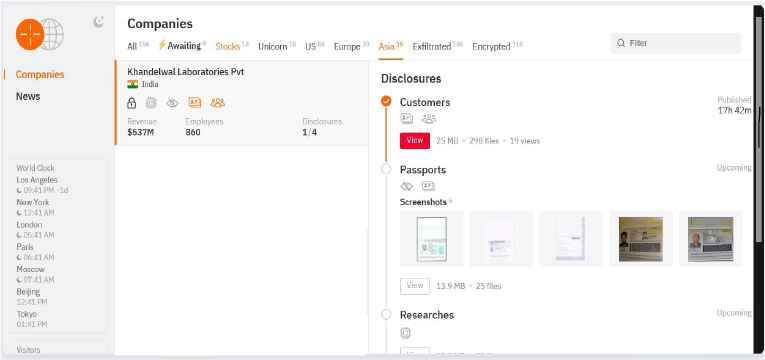Toggle dark mode with the moon icon
This screenshot has height=360, width=765.
point(99,22)
